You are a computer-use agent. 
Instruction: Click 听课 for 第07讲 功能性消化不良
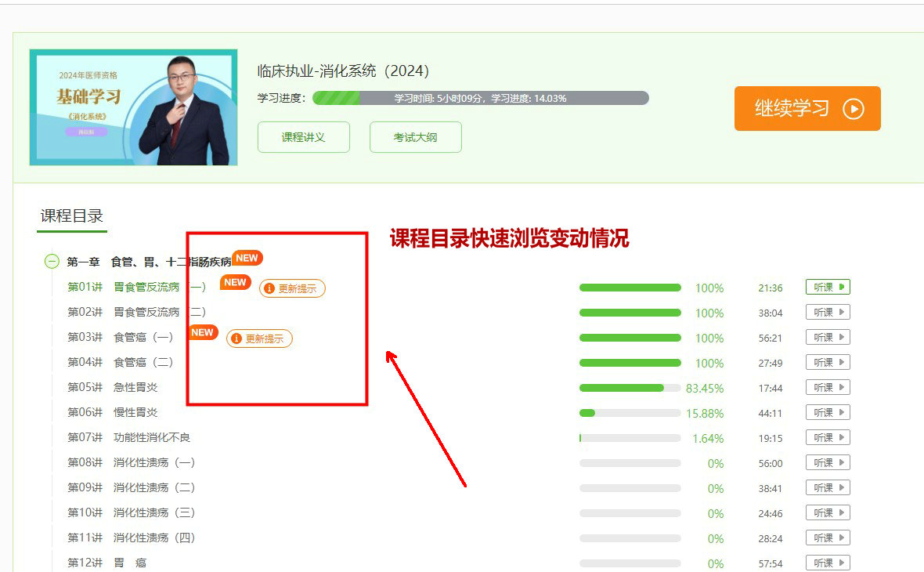[x=828, y=438]
